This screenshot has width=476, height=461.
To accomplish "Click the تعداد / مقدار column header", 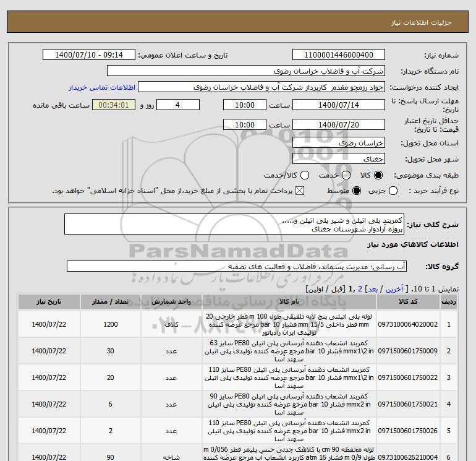I will click(x=110, y=301).
